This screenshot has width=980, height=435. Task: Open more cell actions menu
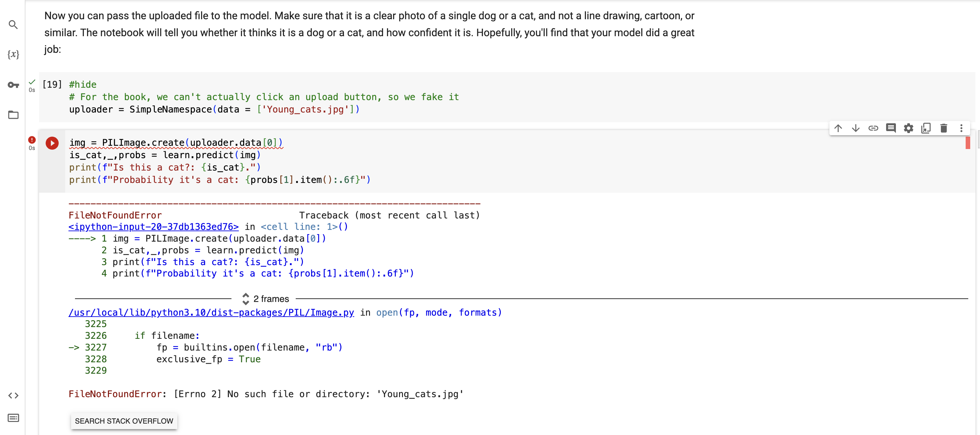pos(961,128)
